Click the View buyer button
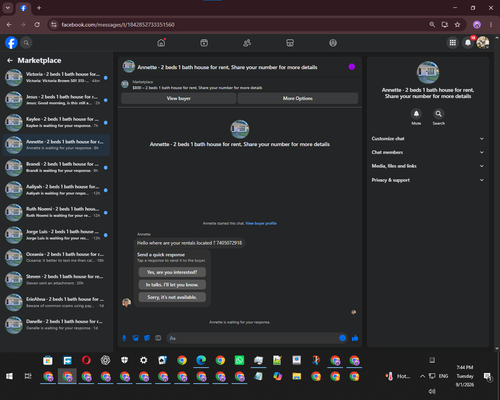The width and height of the screenshot is (500, 400). 179,98
